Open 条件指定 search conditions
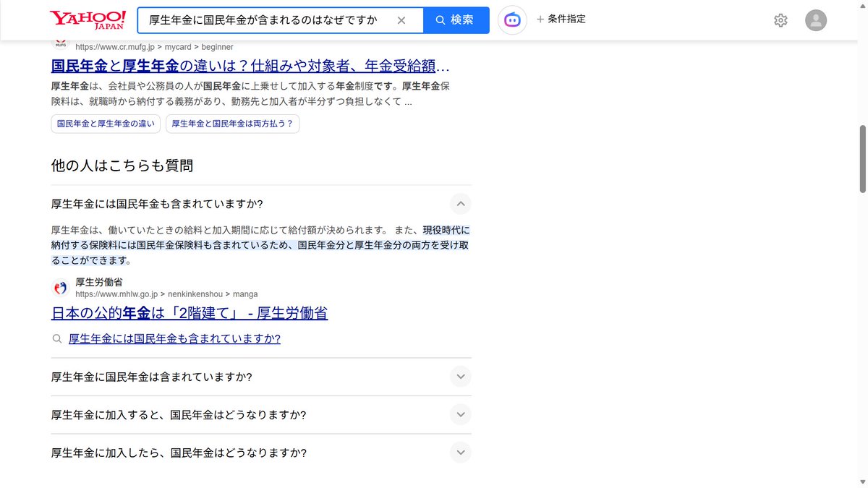The image size is (868, 488). [x=561, y=20]
